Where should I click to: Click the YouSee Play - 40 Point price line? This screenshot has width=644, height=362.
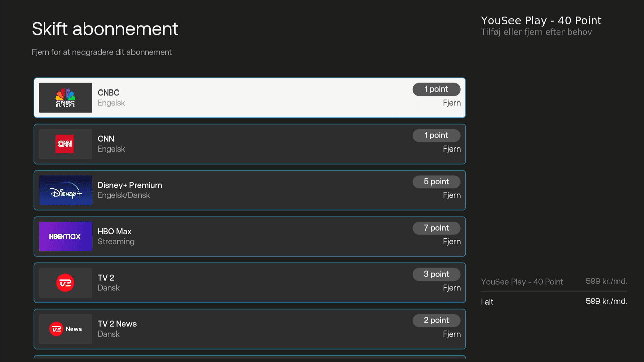coord(554,282)
